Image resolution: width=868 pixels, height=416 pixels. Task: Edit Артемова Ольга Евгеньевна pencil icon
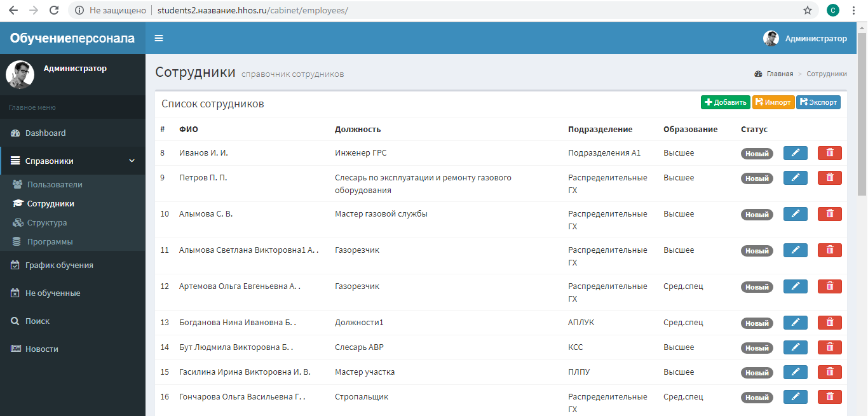[796, 286]
